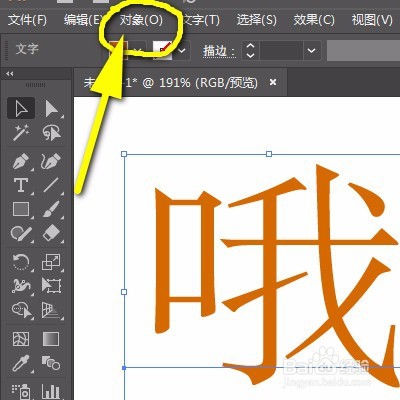The image size is (400, 400).
Task: Open the 编辑(E) menu
Action: click(x=83, y=20)
